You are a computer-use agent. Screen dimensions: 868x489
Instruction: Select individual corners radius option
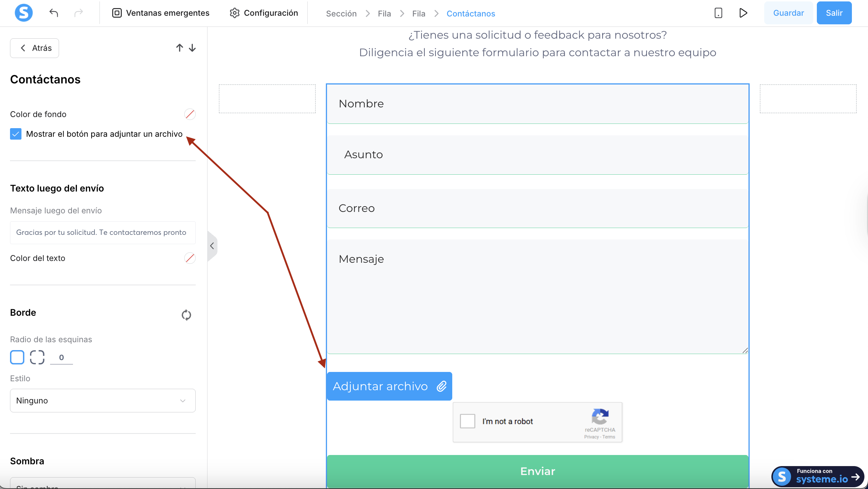[37, 357]
